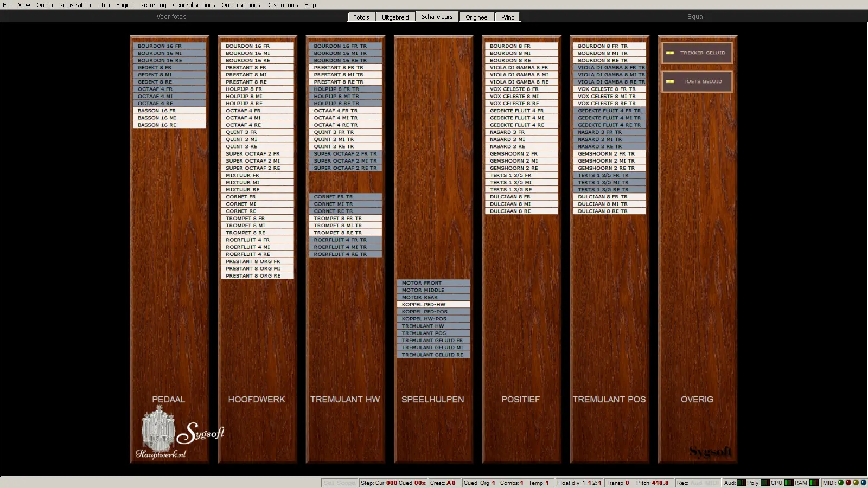Turn on the MOTOR FRONT stop

433,283
